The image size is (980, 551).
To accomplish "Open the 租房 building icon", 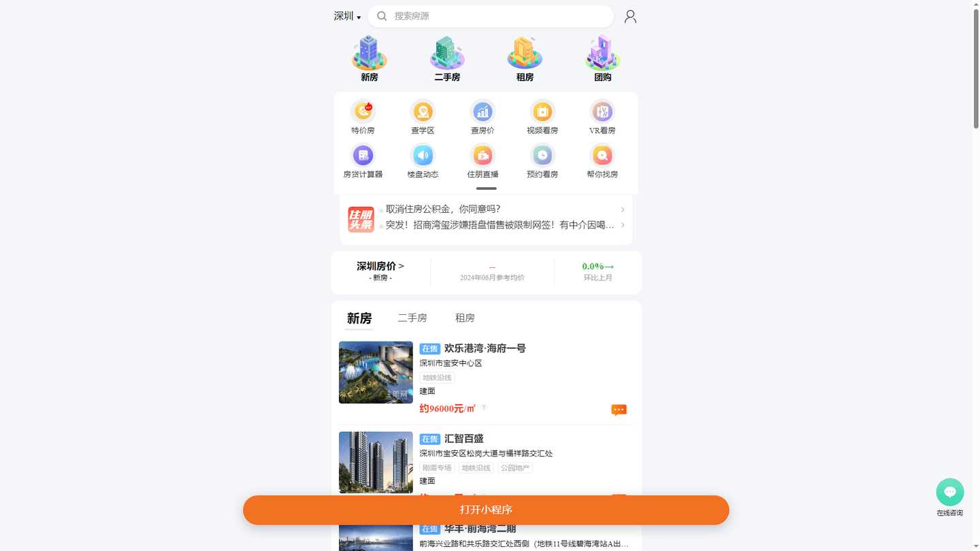I will tap(525, 53).
